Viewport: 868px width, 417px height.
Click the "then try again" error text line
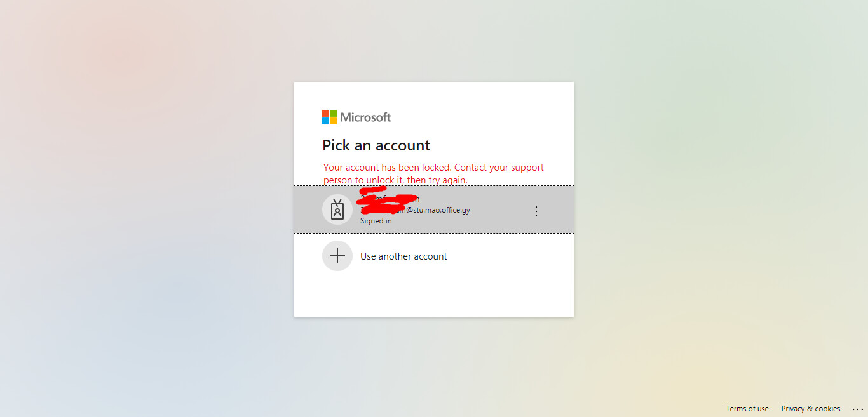tap(395, 180)
